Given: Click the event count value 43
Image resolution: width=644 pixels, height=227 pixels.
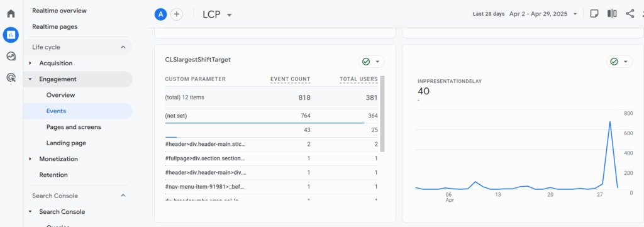Looking at the screenshot, I should click(307, 130).
